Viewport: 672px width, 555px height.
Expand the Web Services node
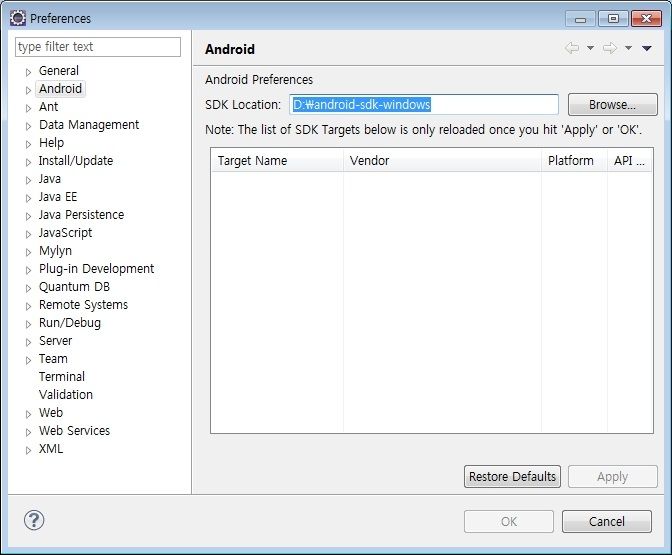(x=28, y=432)
